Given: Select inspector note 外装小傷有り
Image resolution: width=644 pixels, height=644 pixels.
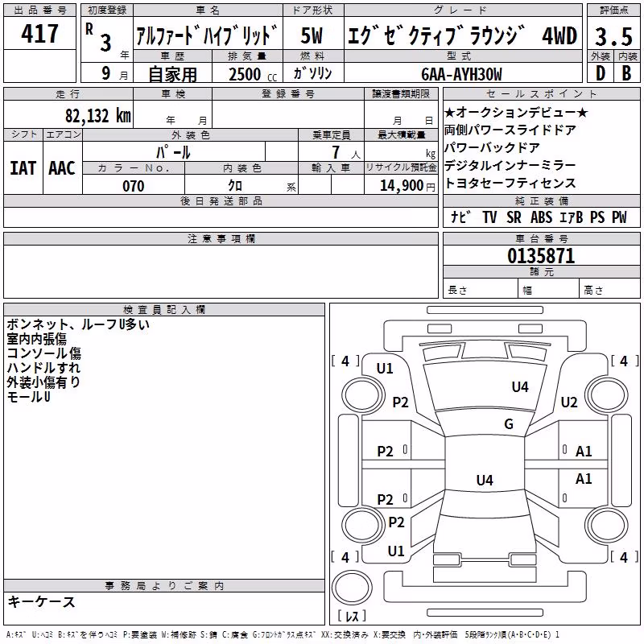Looking at the screenshot, I should [43, 382].
